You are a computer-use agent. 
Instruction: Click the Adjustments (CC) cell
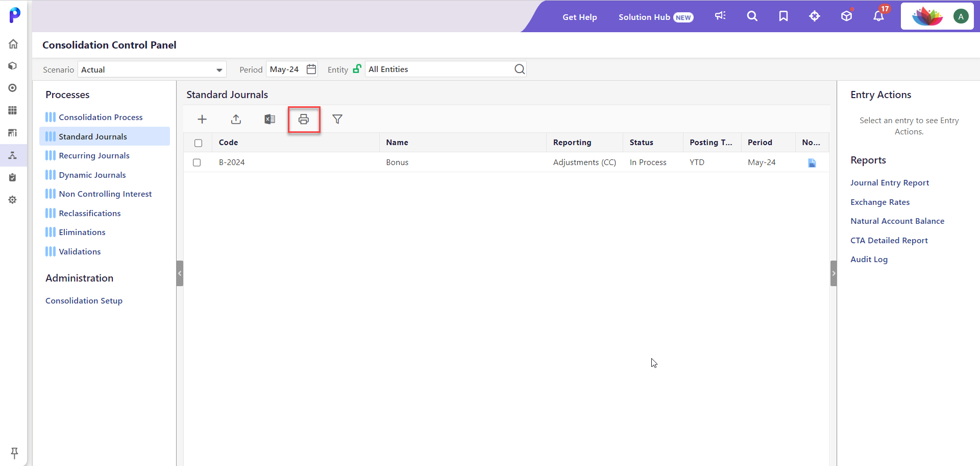(584, 162)
